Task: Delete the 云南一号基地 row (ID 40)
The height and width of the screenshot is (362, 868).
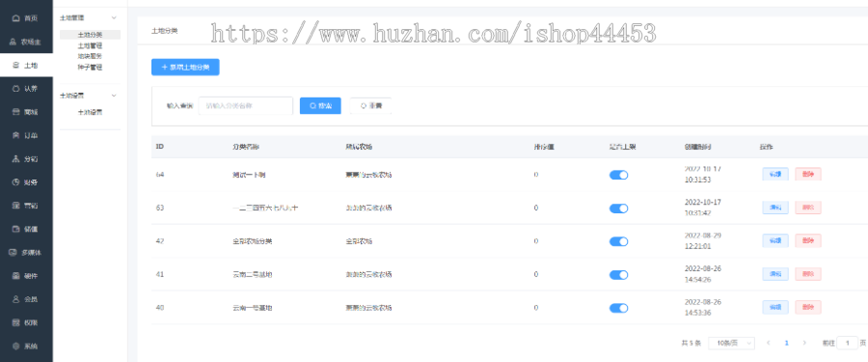Action: (807, 307)
